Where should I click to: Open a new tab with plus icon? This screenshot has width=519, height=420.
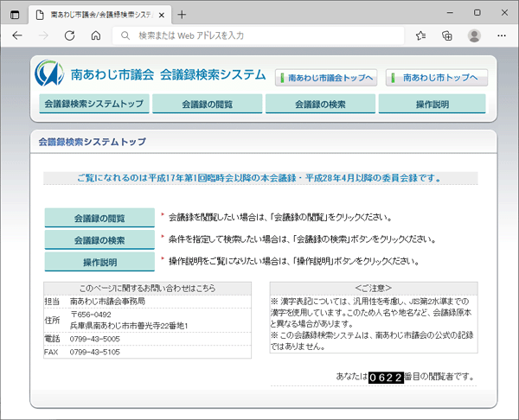click(182, 15)
